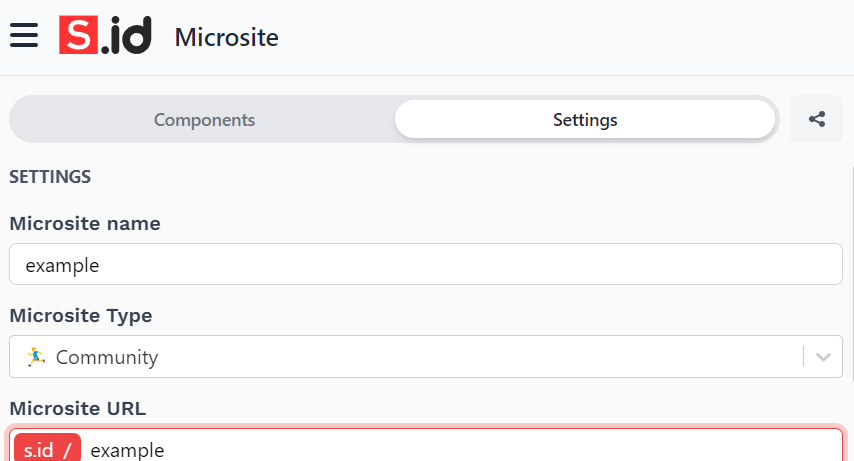Expand the Microsite Type chevron arrow
This screenshot has width=854, height=461.
[x=824, y=357]
